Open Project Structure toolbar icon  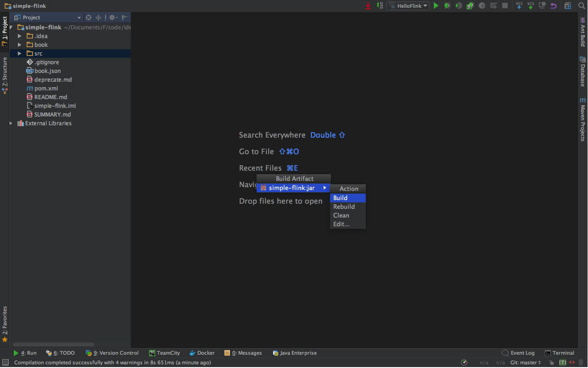click(568, 6)
